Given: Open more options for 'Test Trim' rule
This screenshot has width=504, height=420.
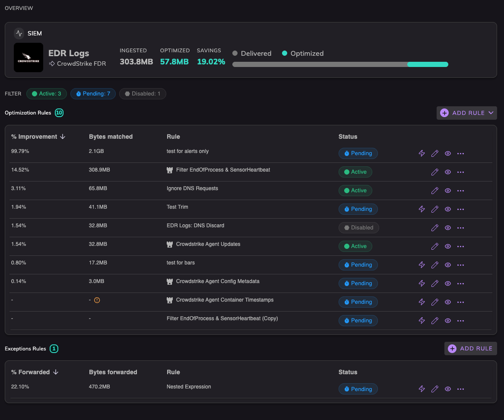Looking at the screenshot, I should [x=460, y=210].
